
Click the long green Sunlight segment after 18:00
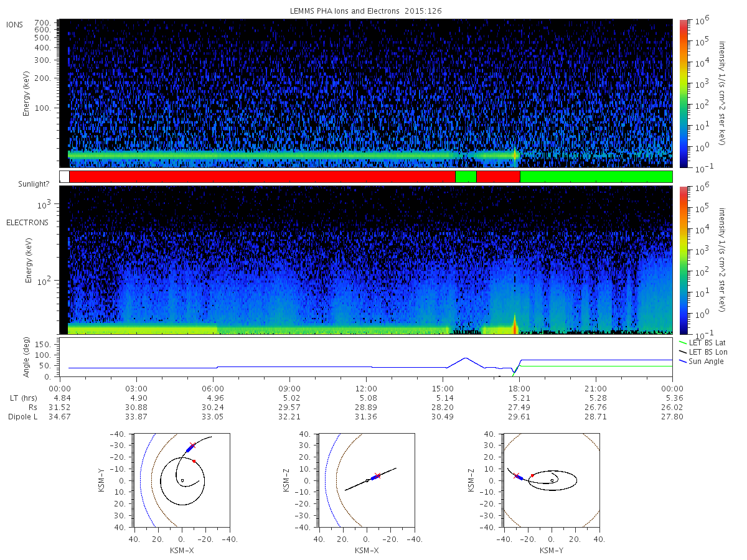pos(596,177)
